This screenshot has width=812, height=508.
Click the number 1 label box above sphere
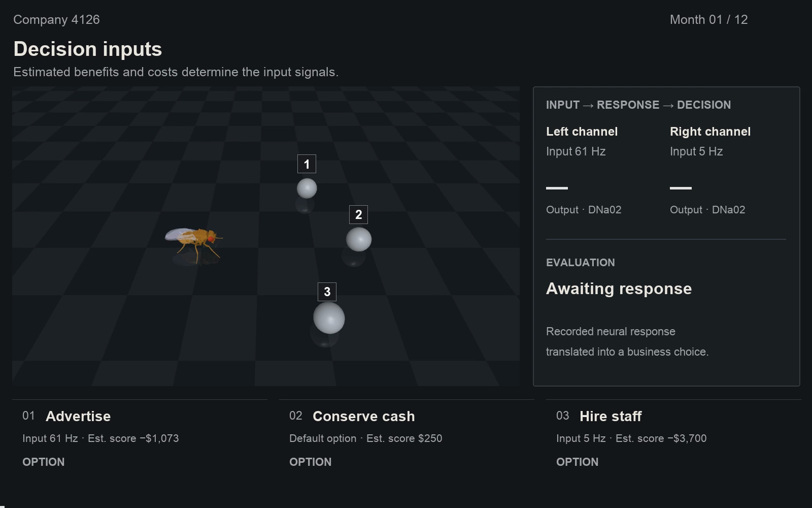pos(307,164)
